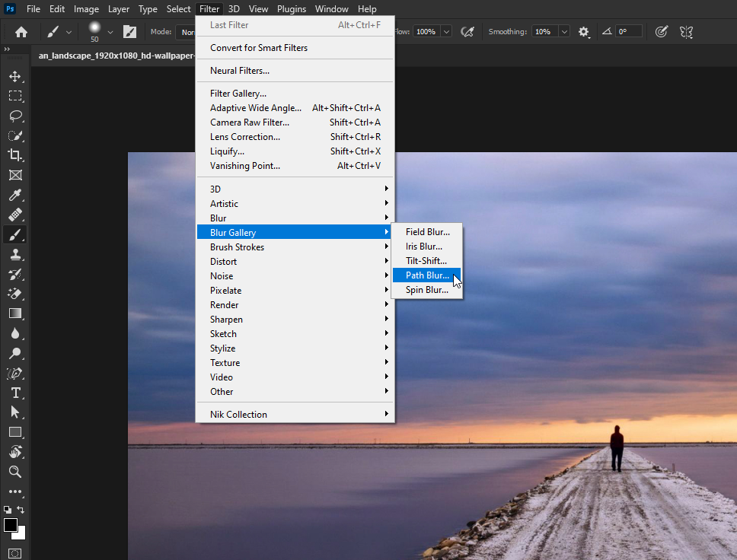Viewport: 737px width, 560px height.
Task: Open the Photoshop Home screen
Action: click(20, 31)
